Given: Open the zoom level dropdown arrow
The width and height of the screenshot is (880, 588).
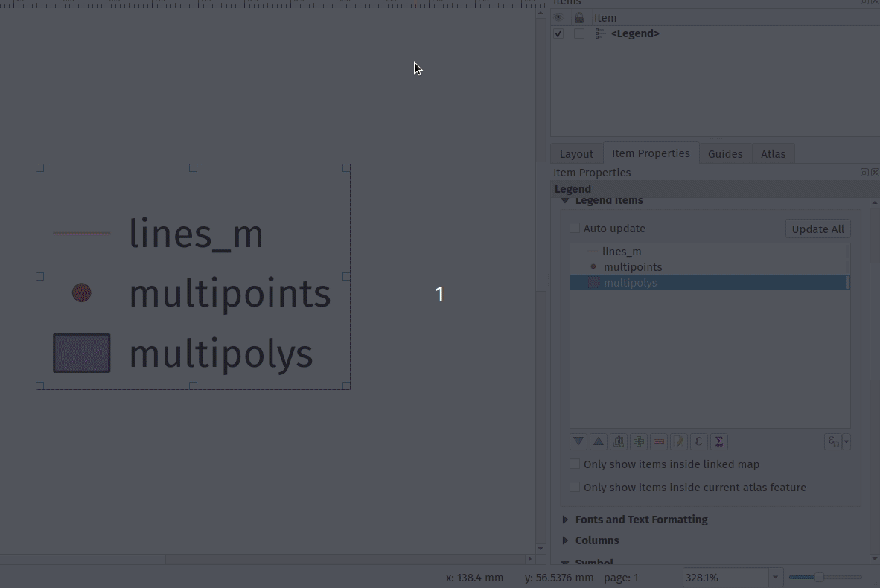Looking at the screenshot, I should coord(775,578).
